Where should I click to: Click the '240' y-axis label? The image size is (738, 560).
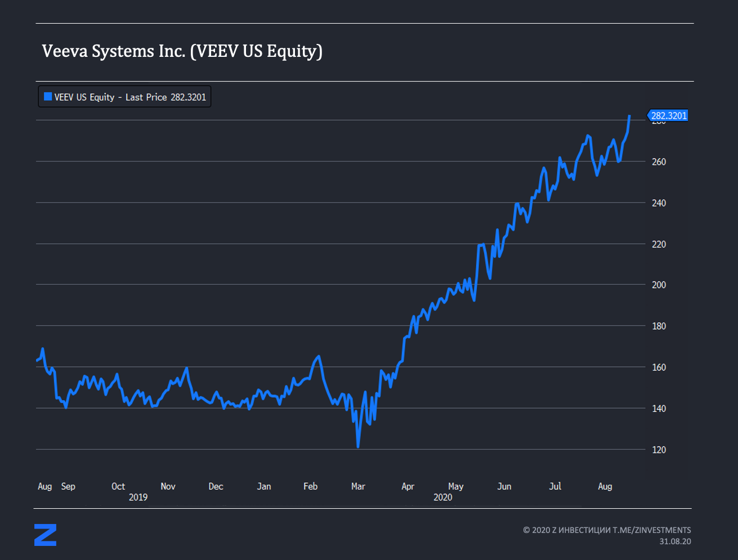tap(659, 203)
